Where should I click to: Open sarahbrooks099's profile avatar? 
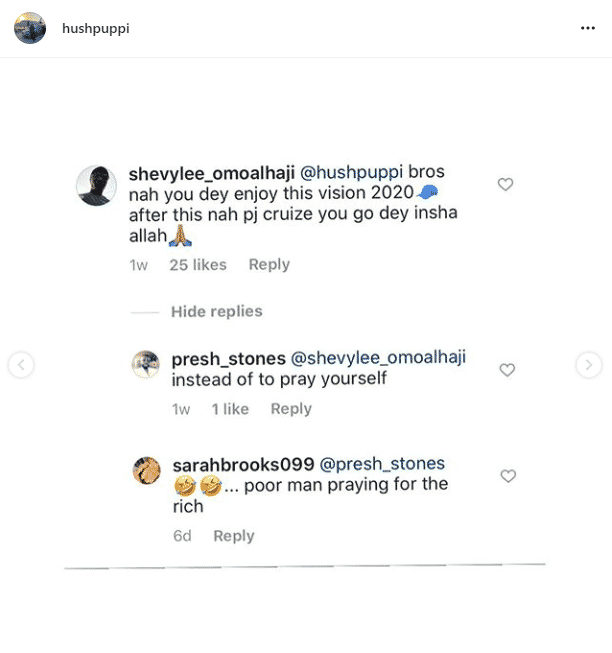point(147,470)
